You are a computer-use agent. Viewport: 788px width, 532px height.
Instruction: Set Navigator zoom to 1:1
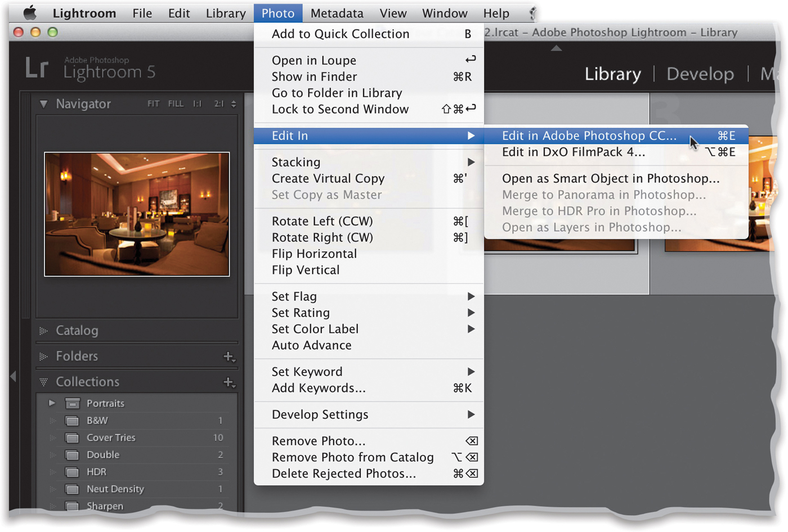(x=197, y=104)
